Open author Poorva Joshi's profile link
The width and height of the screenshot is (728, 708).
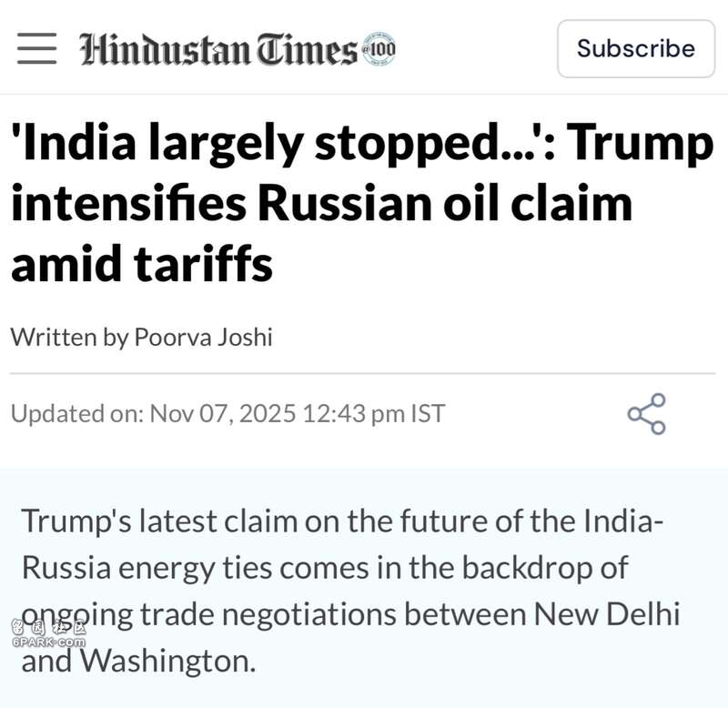coord(203,338)
